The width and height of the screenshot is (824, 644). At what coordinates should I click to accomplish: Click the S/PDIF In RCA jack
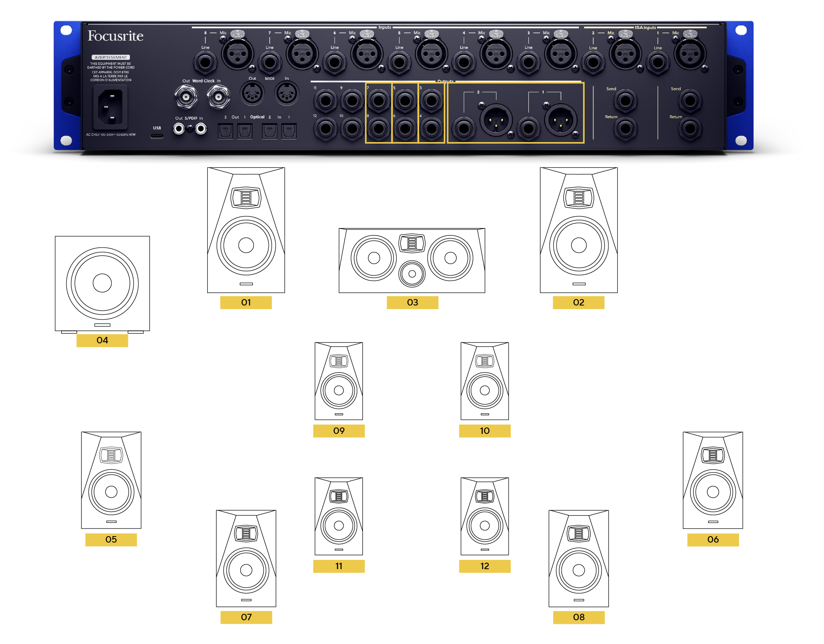pyautogui.click(x=201, y=129)
